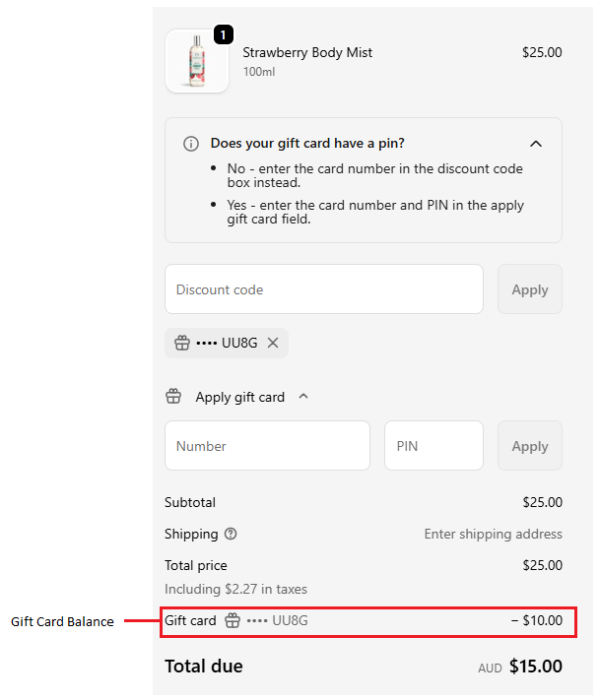Click the Gift Card Balance annotation label

tap(62, 621)
